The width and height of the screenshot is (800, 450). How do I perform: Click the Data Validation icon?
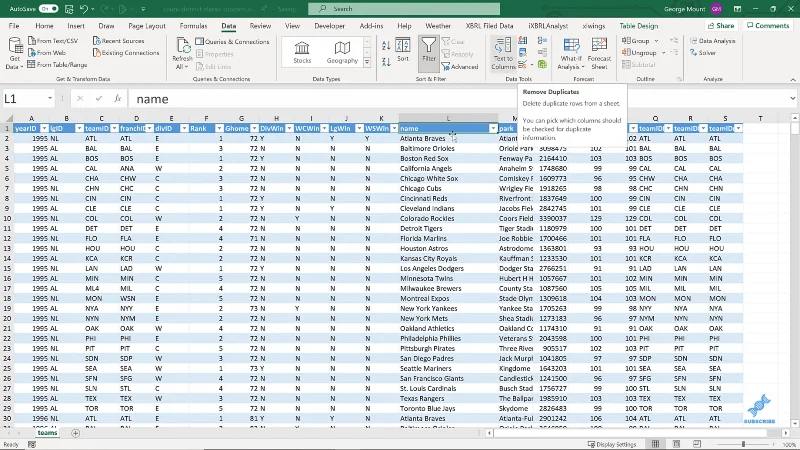[523, 65]
